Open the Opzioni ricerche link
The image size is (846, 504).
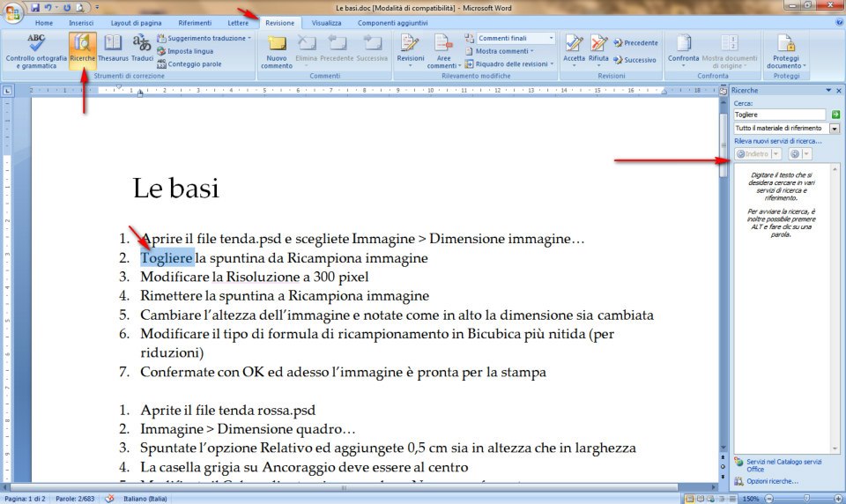tap(772, 481)
